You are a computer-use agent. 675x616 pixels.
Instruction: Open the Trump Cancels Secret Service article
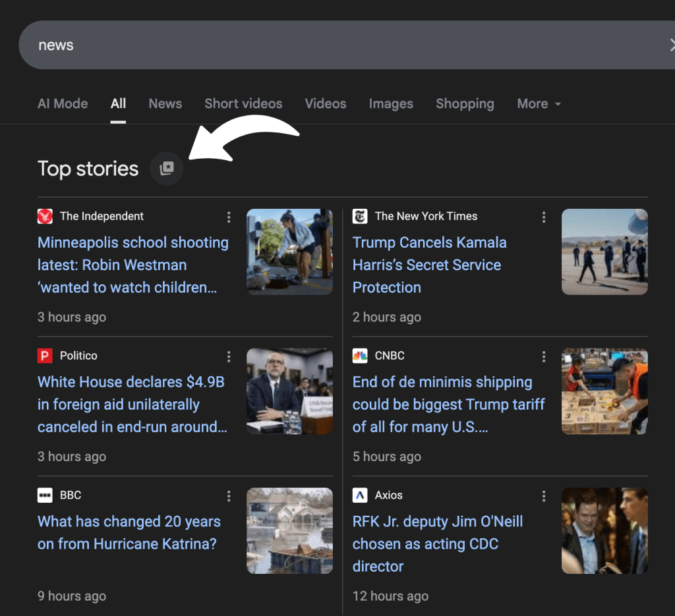(429, 265)
